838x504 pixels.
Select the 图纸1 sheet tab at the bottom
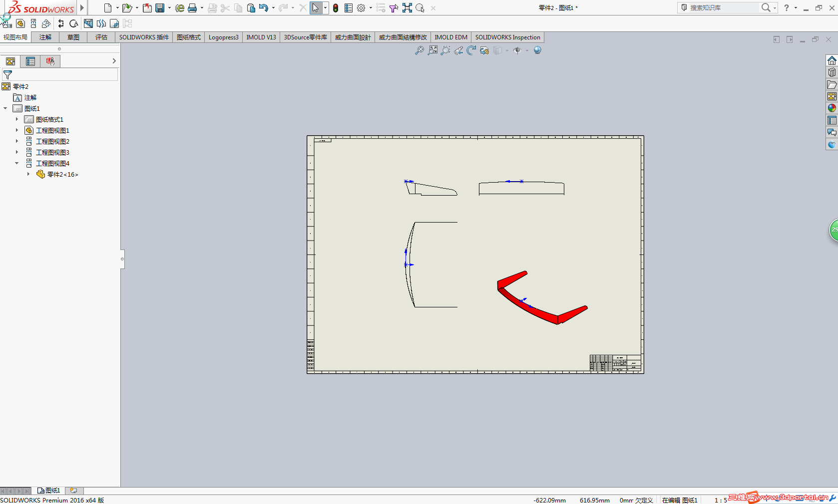(48, 491)
